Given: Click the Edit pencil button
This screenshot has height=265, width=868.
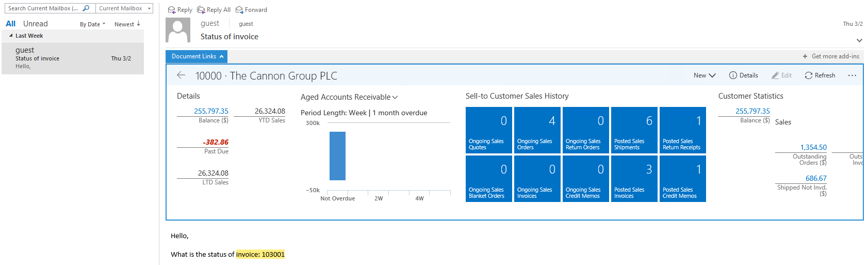Looking at the screenshot, I should tap(781, 75).
